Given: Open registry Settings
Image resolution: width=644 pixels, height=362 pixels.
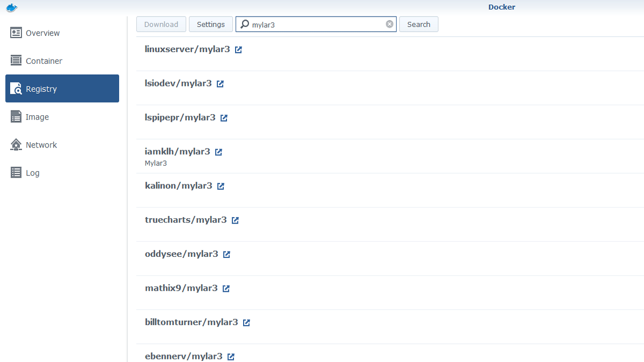Looking at the screenshot, I should click(x=211, y=24).
